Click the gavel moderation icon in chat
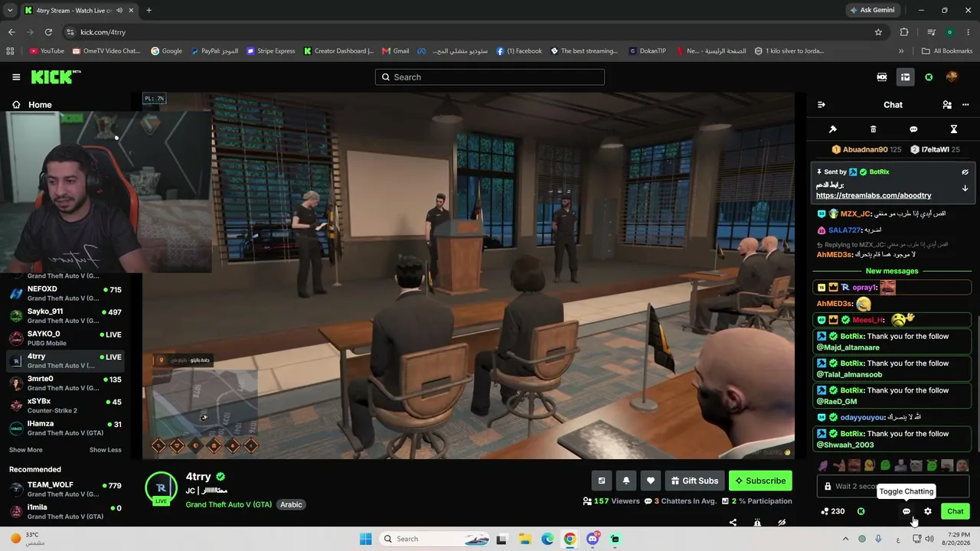 833,129
